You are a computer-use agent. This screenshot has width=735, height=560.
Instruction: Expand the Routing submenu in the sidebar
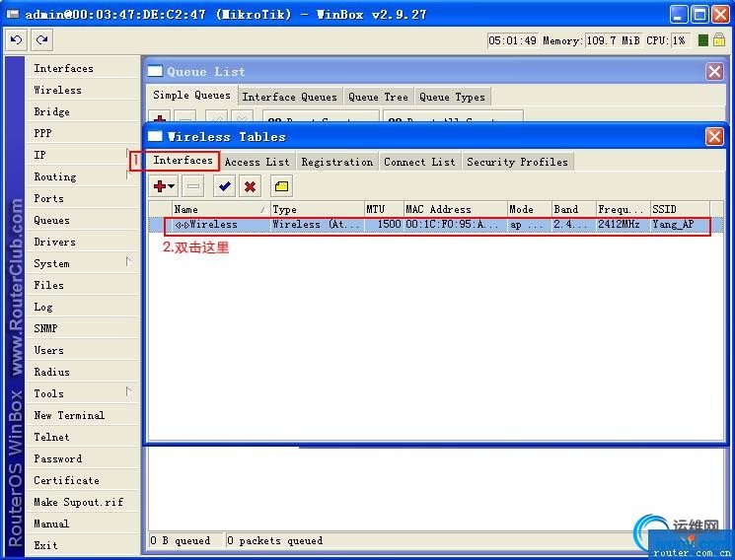click(x=82, y=176)
